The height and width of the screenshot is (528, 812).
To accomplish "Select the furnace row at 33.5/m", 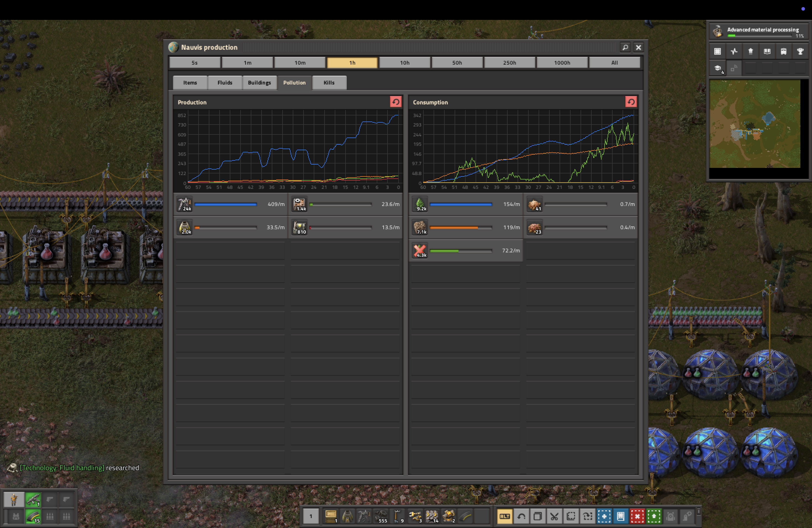I will 231,228.
